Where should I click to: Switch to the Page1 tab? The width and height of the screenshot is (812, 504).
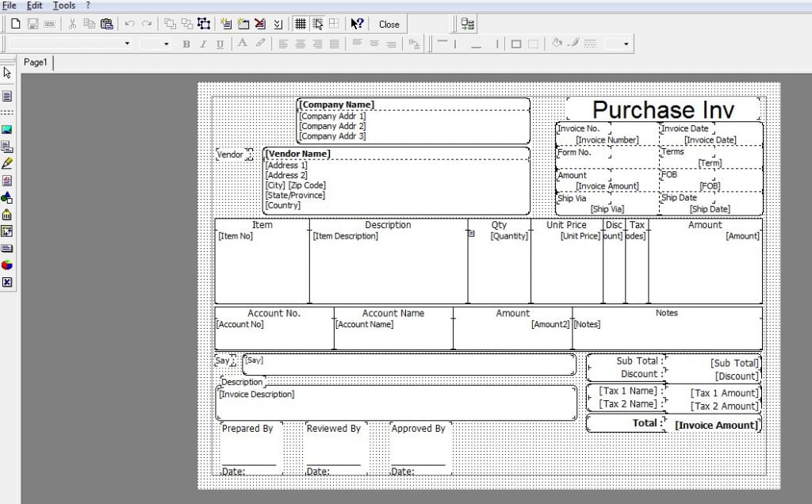click(35, 62)
